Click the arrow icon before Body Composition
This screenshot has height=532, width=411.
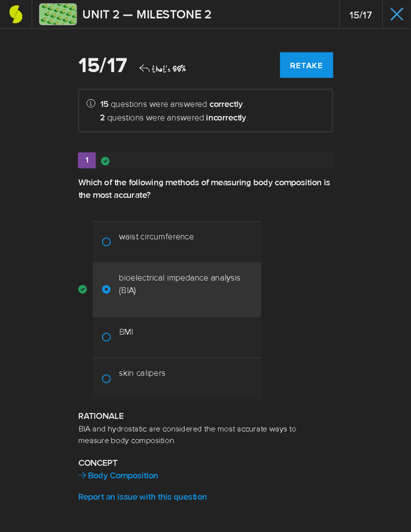[x=82, y=475]
